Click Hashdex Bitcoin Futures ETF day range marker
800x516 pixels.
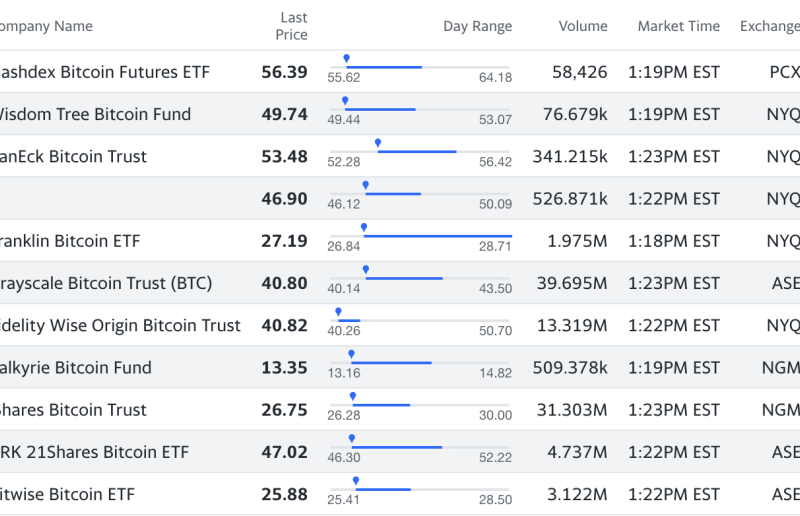pos(346,60)
